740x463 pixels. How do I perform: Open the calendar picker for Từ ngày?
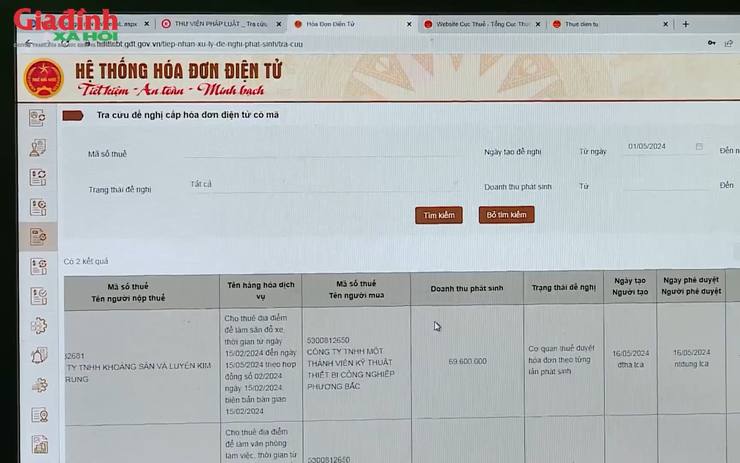699,147
